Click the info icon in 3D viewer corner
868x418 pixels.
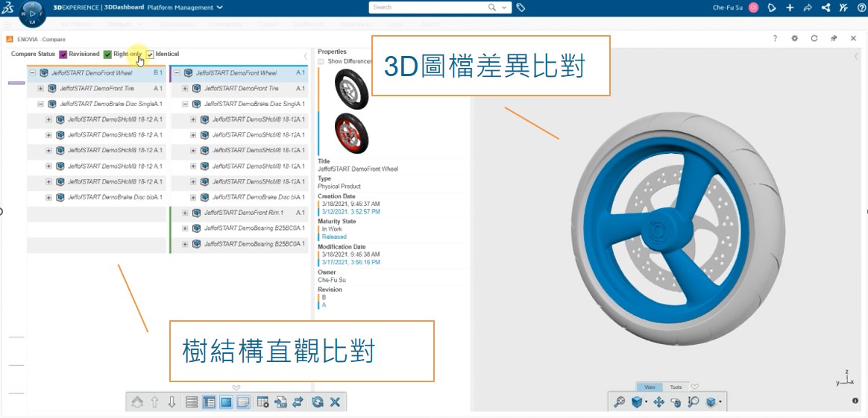(855, 400)
